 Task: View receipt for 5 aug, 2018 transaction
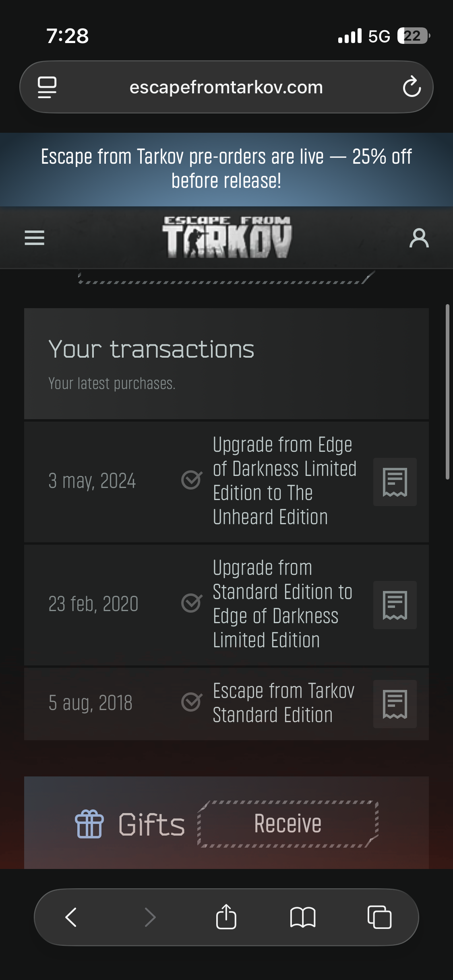pyautogui.click(x=395, y=704)
